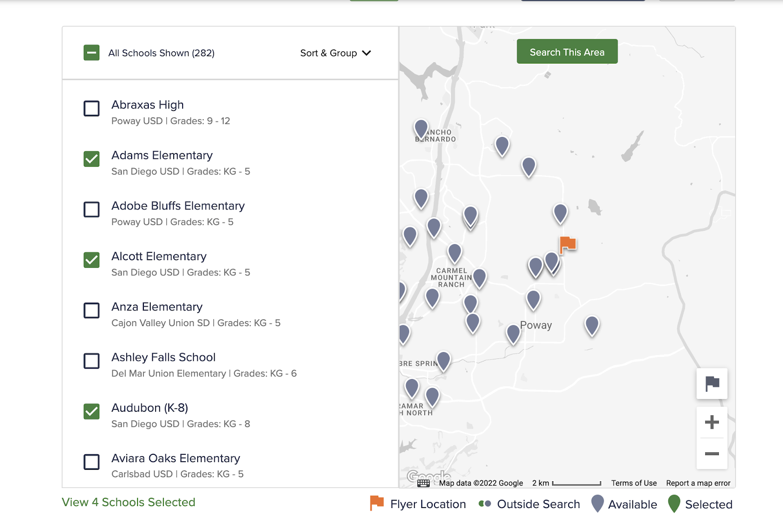Click the green Selected pin legend icon
783x532 pixels.
(674, 504)
